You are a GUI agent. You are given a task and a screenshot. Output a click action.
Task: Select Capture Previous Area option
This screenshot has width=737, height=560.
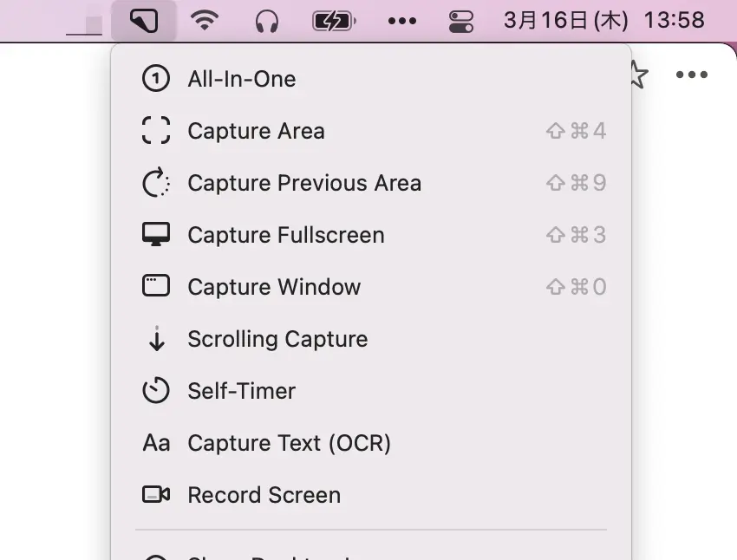tap(371, 183)
